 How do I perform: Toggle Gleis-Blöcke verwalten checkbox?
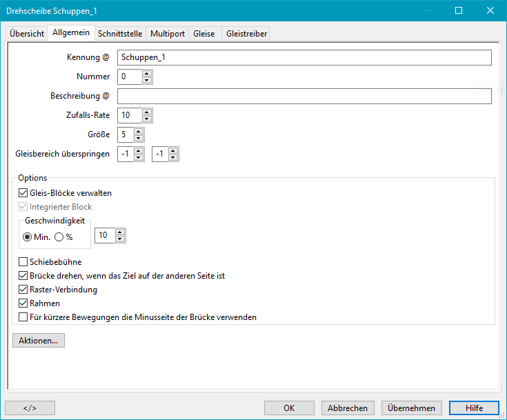[x=23, y=193]
